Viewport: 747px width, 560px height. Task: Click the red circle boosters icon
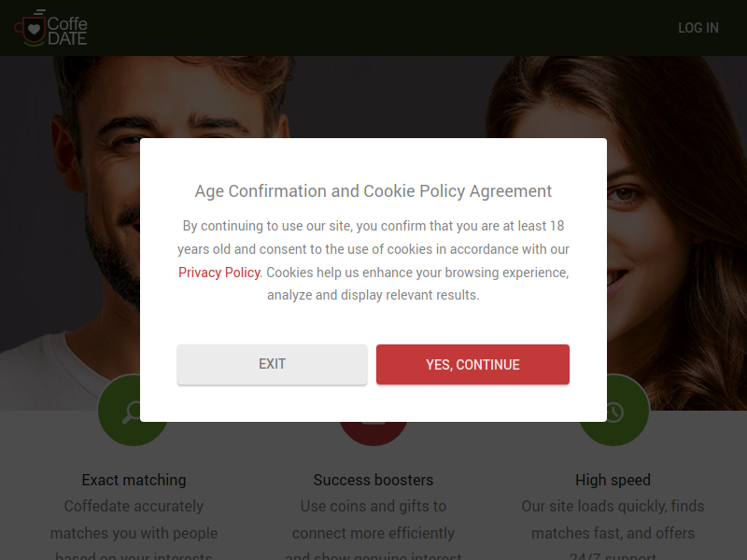tap(373, 433)
